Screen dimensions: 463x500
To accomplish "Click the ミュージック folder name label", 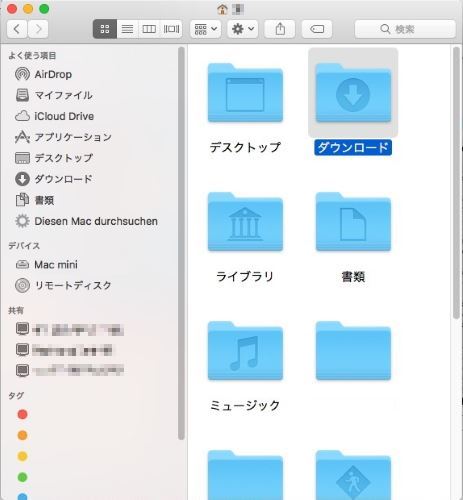I will pyautogui.click(x=245, y=405).
